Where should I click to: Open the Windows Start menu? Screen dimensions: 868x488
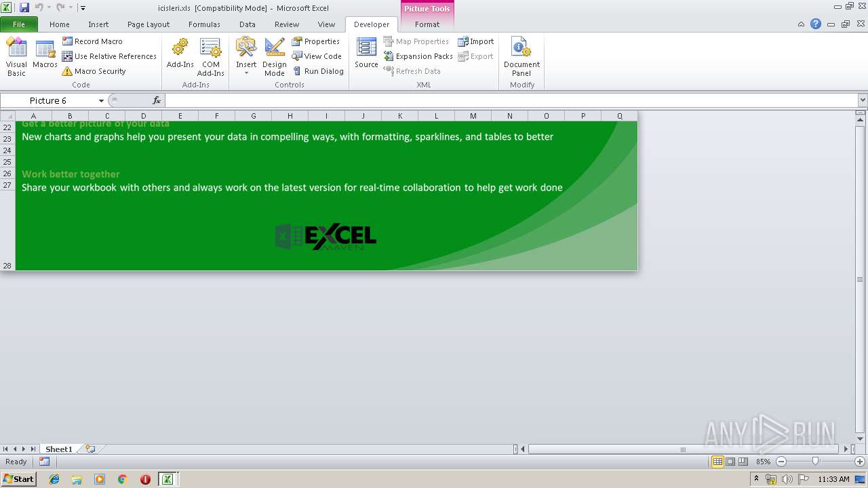[x=18, y=479]
